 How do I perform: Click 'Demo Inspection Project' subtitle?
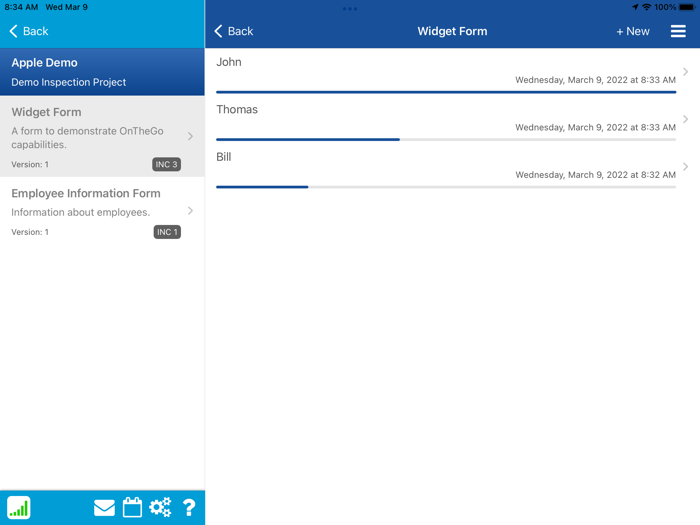click(x=69, y=82)
